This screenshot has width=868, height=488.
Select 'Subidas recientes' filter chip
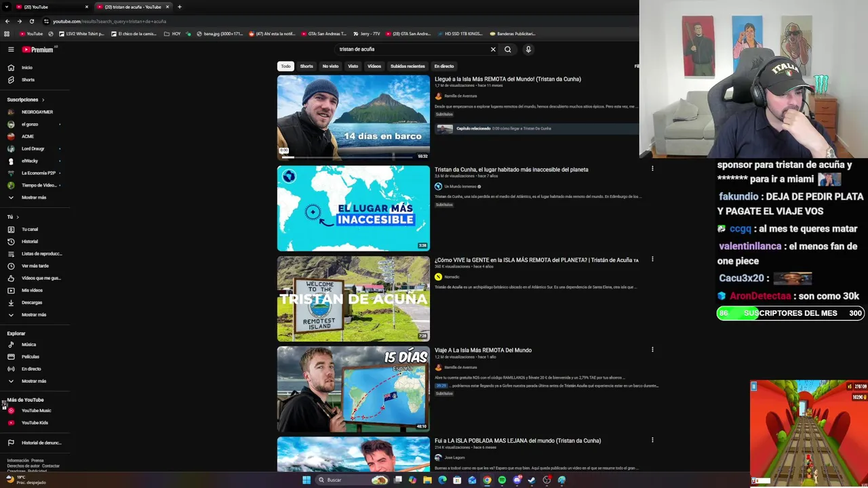(x=408, y=66)
